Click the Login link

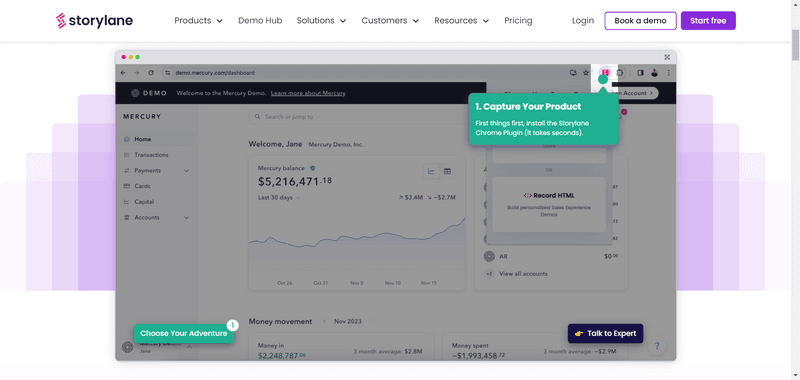pos(583,20)
